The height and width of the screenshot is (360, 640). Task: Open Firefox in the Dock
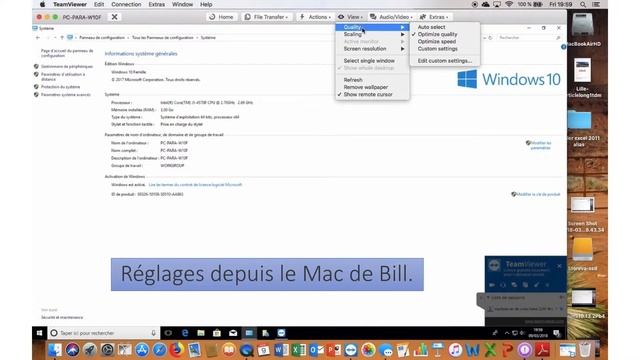coord(177,350)
